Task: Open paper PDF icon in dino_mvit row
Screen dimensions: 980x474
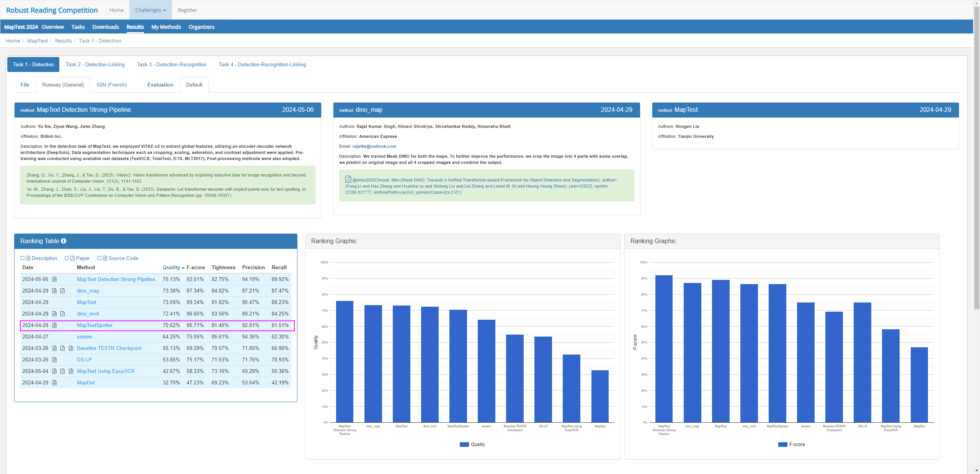Action: pyautogui.click(x=63, y=314)
